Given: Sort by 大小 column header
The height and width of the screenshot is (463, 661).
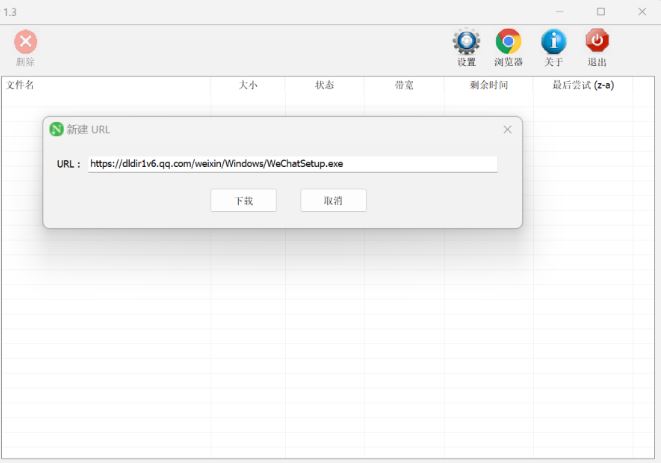Looking at the screenshot, I should (248, 85).
